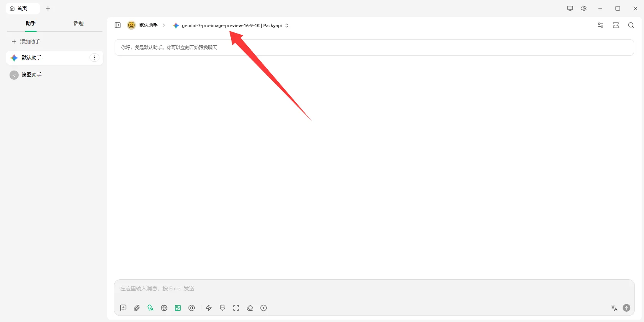
Task: Click the paperclip attachment icon
Action: coord(137,308)
